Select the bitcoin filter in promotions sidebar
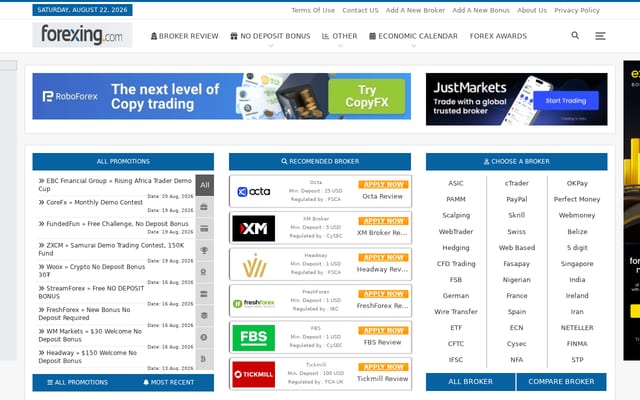The width and height of the screenshot is (640, 400). pos(204,359)
